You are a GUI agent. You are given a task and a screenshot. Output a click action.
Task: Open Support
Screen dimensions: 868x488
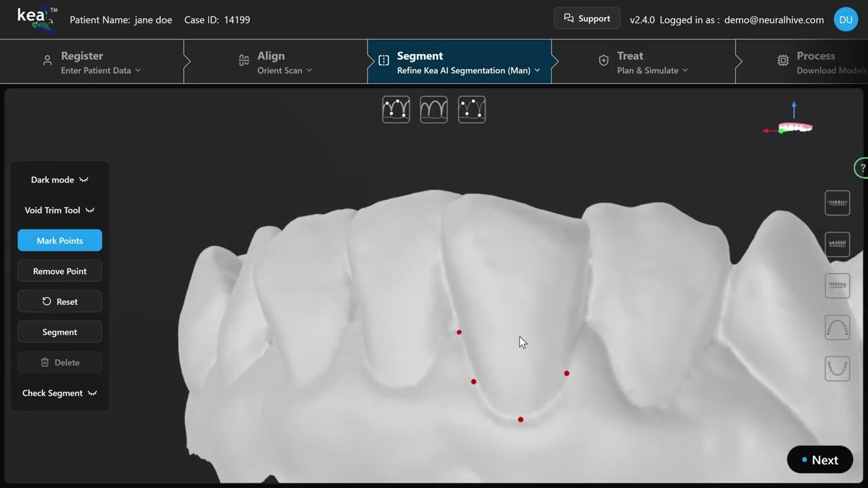pos(587,18)
